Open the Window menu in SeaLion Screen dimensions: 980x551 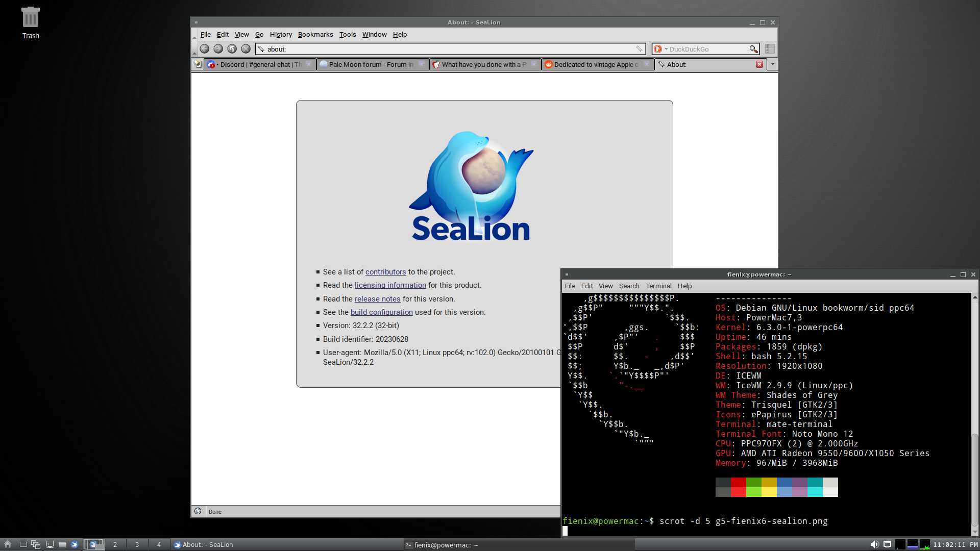375,35
